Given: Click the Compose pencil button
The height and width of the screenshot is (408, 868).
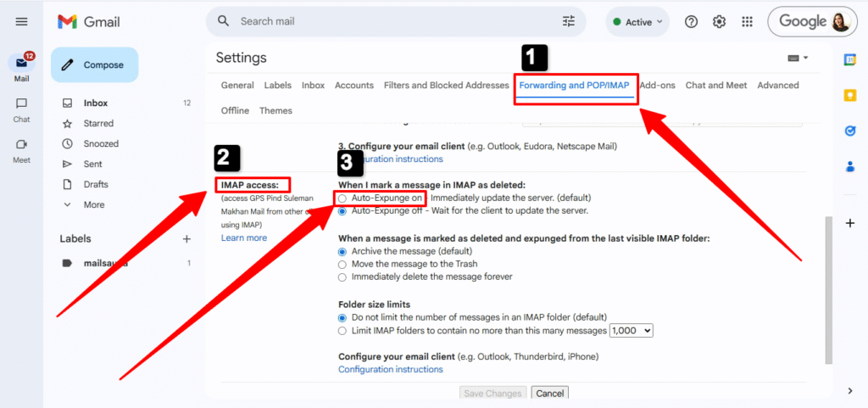Looking at the screenshot, I should 94,65.
